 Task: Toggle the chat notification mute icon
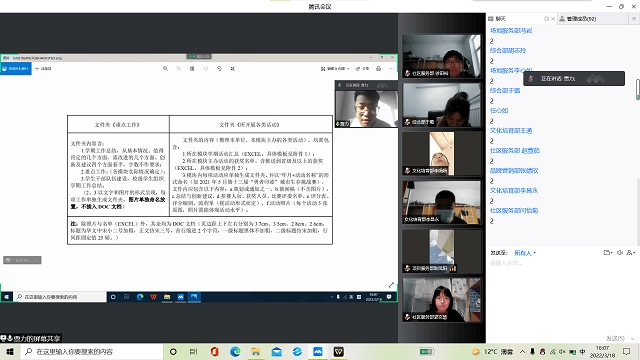[x=620, y=253]
